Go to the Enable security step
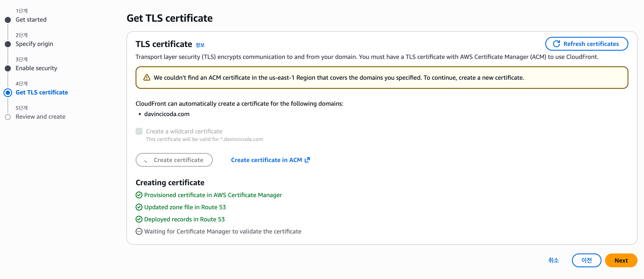This screenshot has height=279, width=644. click(x=36, y=68)
